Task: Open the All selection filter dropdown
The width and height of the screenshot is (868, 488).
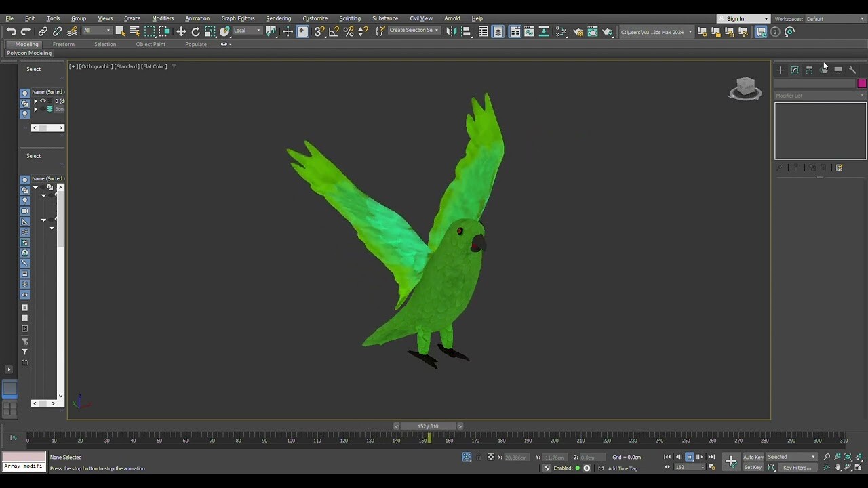Action: pos(95,30)
